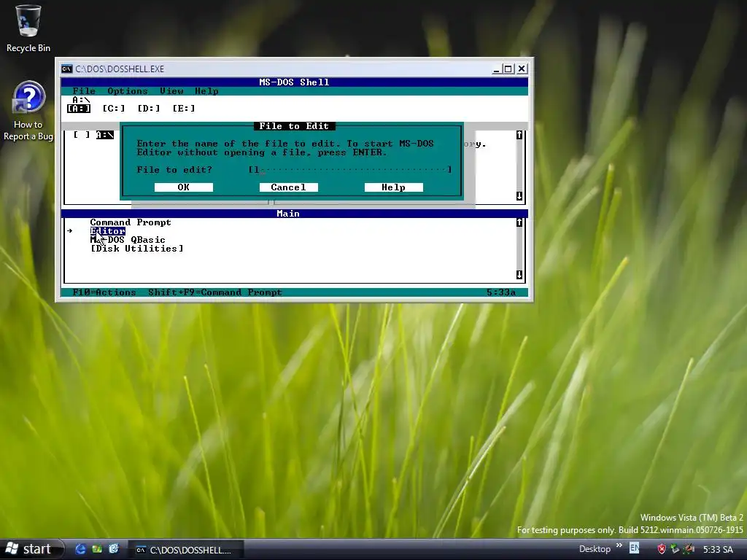
Task: Click the EN language indicator in the taskbar
Action: coord(634,548)
